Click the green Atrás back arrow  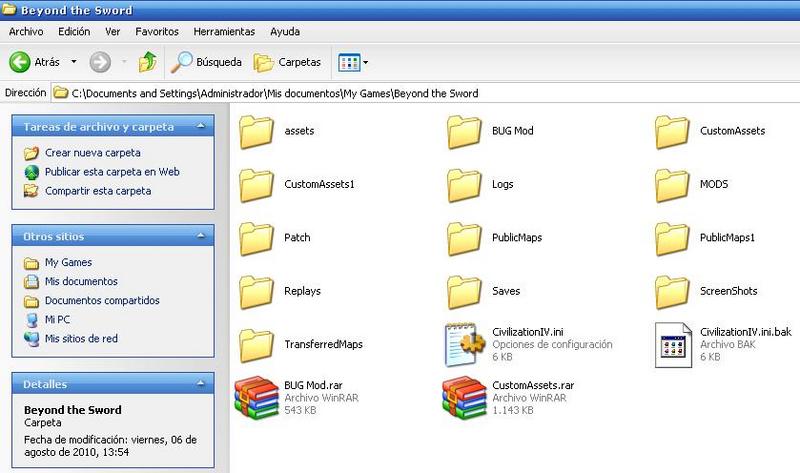click(x=20, y=62)
